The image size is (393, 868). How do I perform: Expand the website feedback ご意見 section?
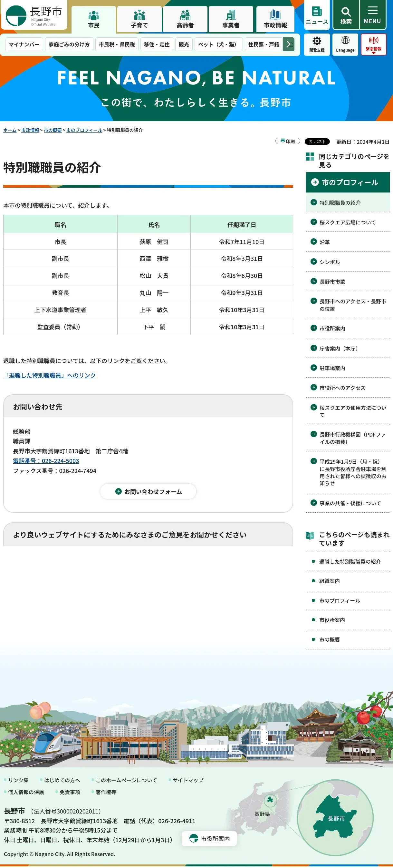(x=148, y=535)
